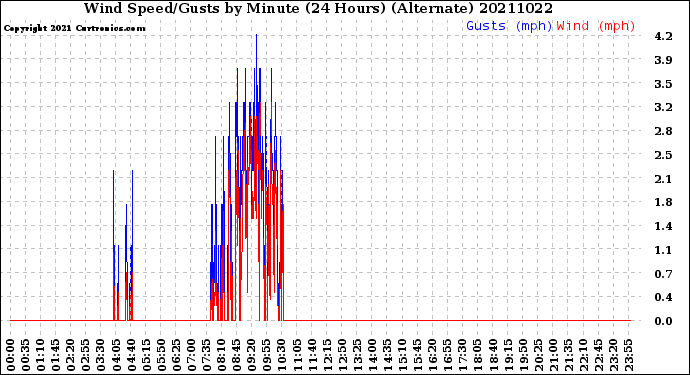The width and height of the screenshot is (690, 375).
Task: Click the 14:00 time axis label
Action: click(373, 355)
